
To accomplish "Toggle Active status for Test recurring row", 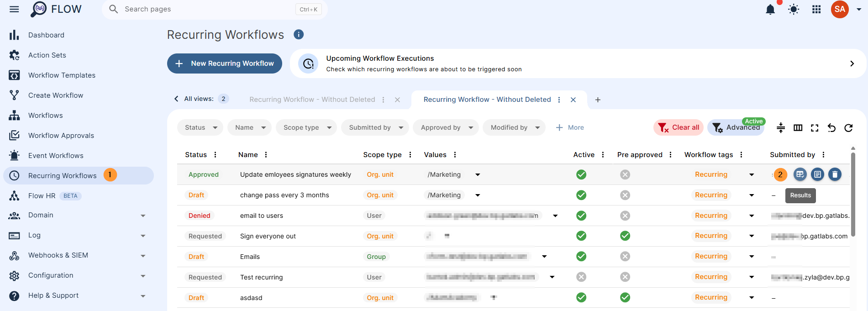I will point(581,277).
